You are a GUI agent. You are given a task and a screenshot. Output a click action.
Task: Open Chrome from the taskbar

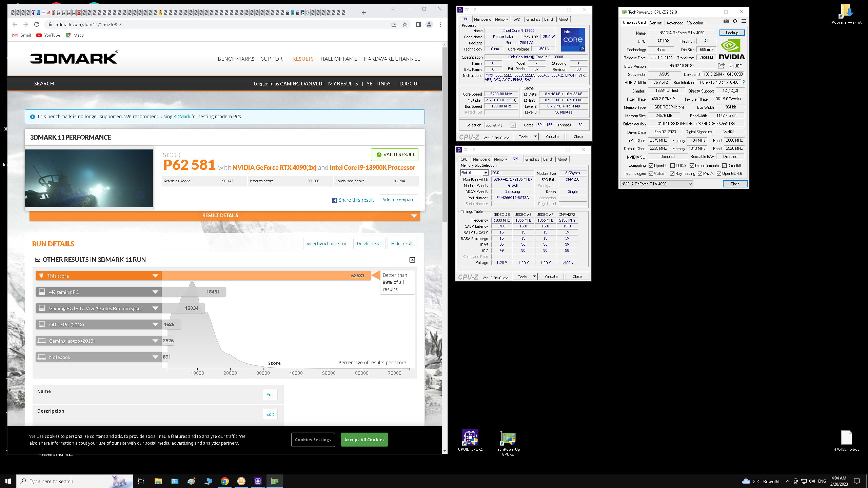225,481
